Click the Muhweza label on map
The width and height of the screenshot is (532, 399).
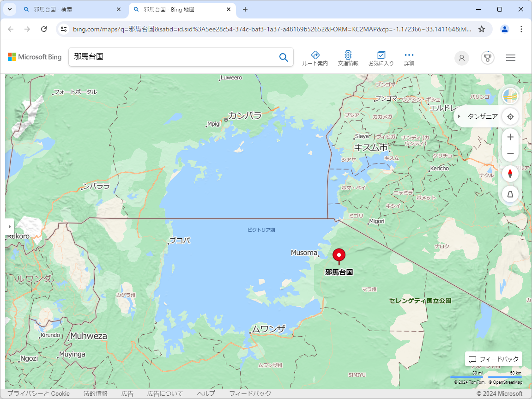click(x=89, y=336)
